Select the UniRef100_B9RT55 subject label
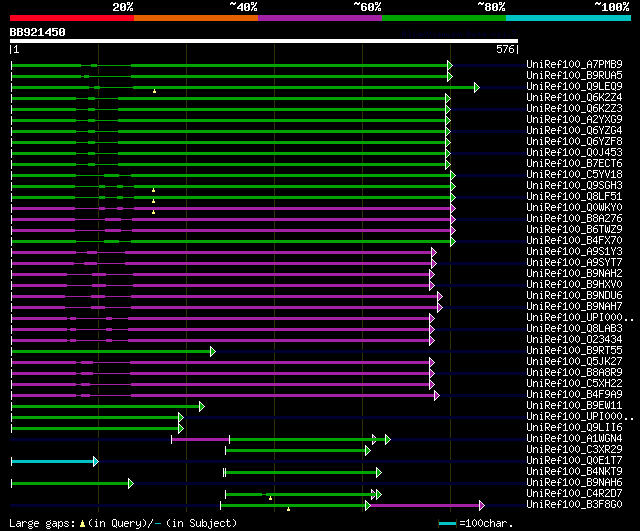Screen dimensions: 640x531 (x=574, y=351)
